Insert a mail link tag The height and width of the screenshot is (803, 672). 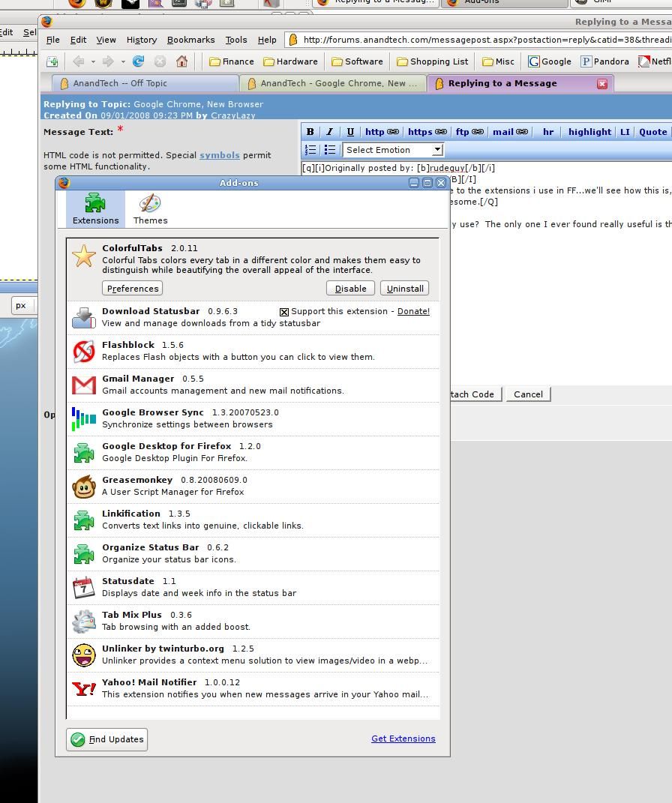pyautogui.click(x=510, y=132)
